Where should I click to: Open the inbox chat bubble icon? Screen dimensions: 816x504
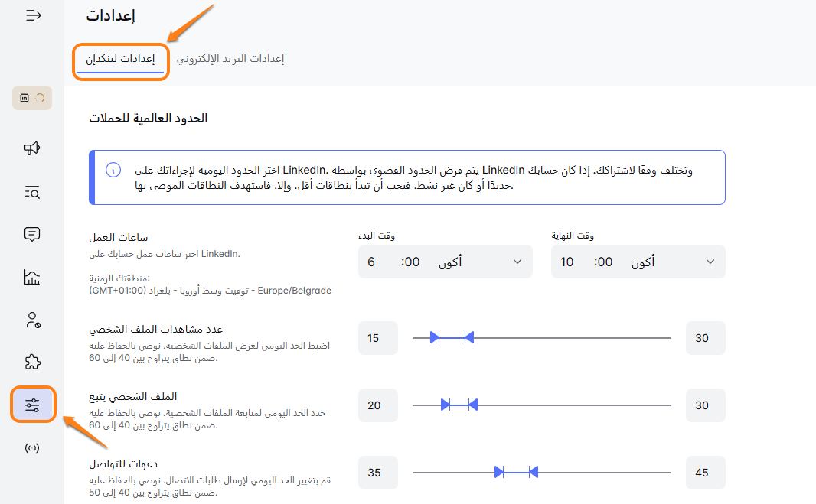[x=32, y=234]
